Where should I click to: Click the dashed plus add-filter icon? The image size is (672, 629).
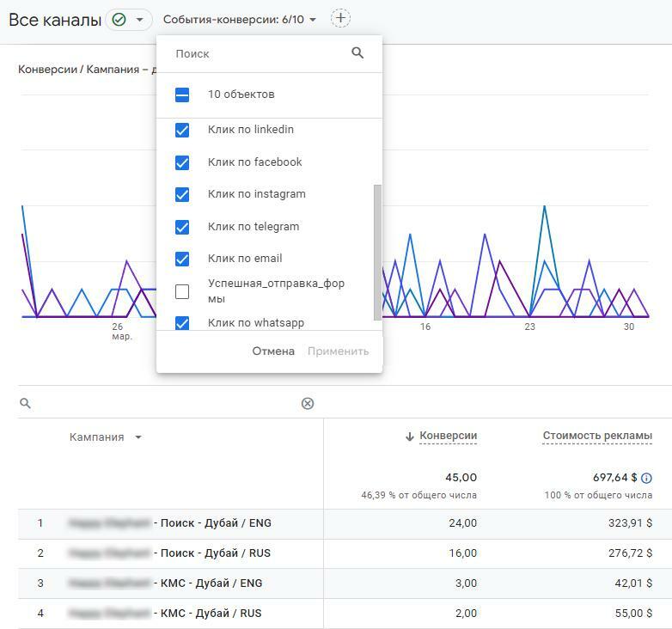[x=340, y=18]
